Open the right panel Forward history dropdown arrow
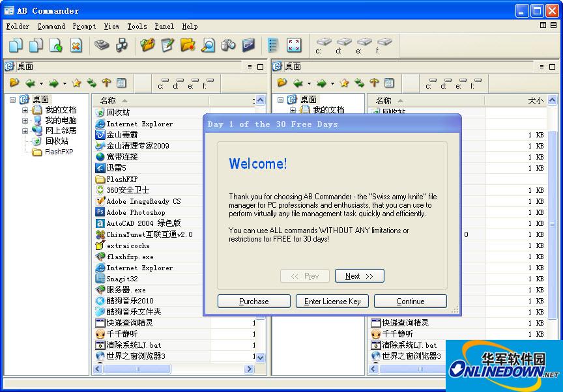This screenshot has height=392, width=563. point(332,83)
